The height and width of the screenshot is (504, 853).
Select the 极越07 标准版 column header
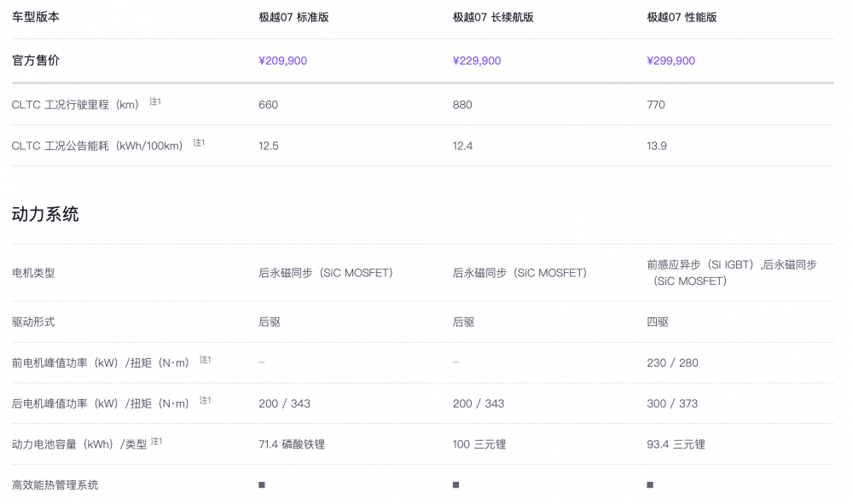coord(293,17)
